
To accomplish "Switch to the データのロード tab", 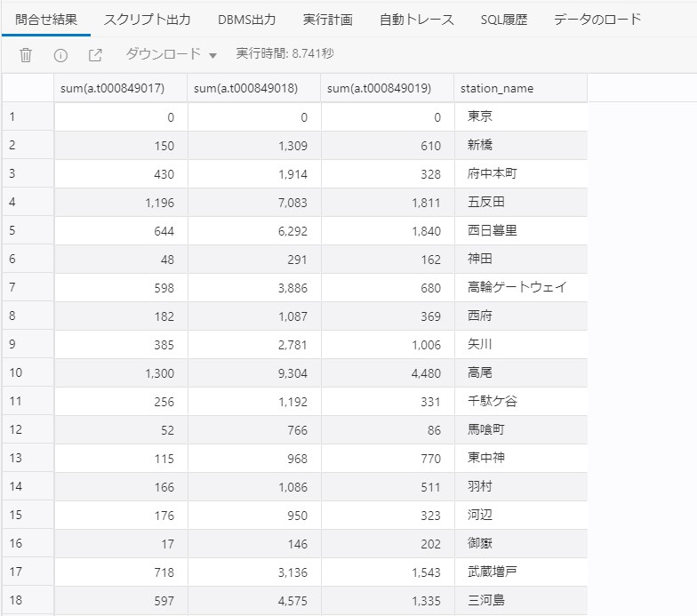I will coord(597,20).
